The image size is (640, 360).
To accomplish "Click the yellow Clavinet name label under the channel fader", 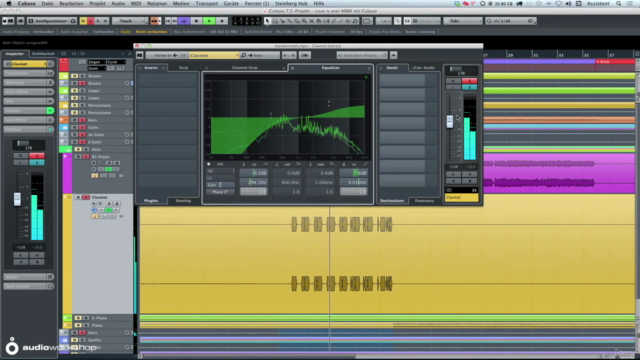I will click(462, 198).
